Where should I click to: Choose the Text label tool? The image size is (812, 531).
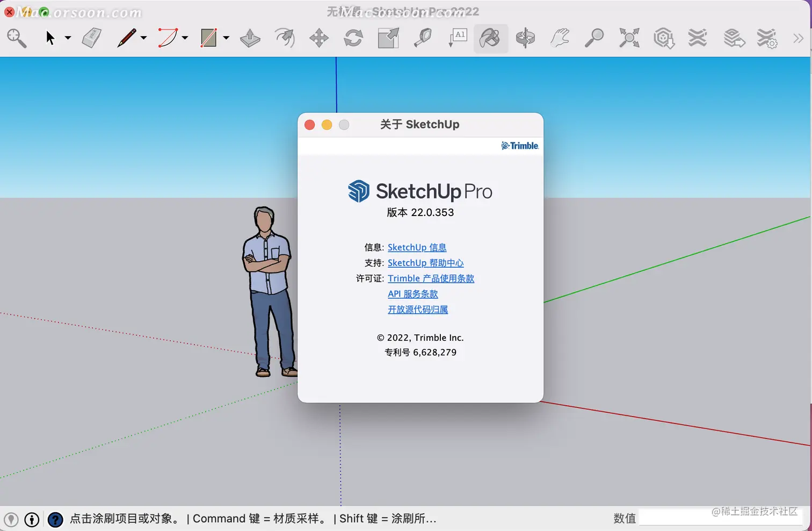(x=458, y=38)
